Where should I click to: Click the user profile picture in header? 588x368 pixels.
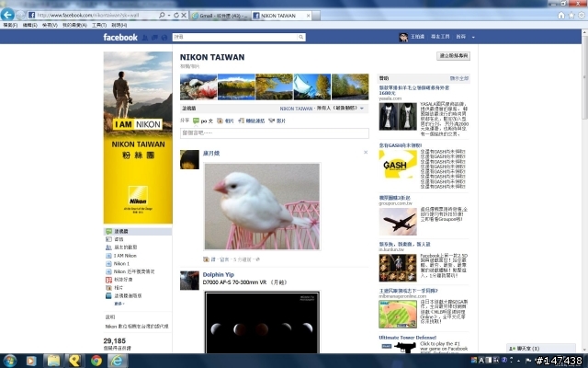(403, 37)
